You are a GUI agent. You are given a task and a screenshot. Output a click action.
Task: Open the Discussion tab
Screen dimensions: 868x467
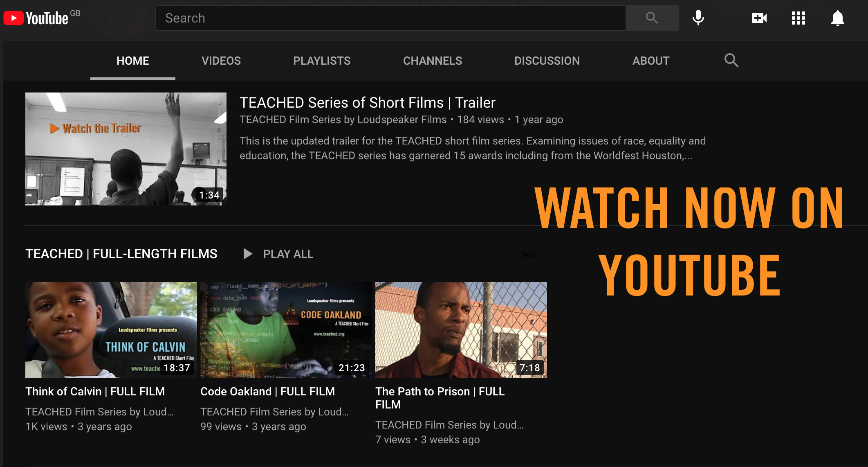547,61
